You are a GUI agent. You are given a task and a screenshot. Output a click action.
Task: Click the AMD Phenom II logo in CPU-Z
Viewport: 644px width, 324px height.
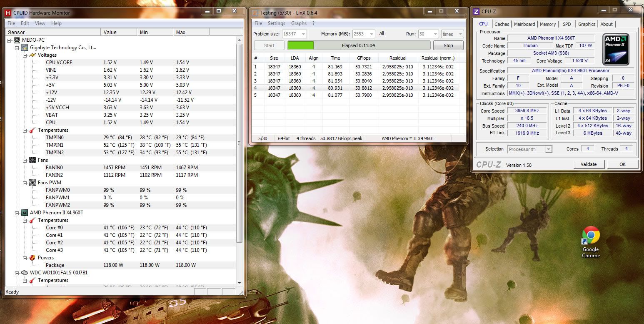pos(616,50)
